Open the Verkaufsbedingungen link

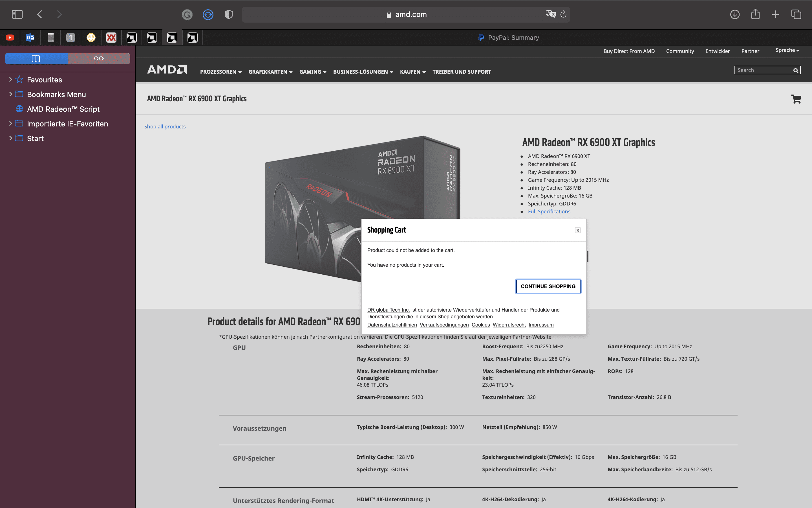(444, 325)
